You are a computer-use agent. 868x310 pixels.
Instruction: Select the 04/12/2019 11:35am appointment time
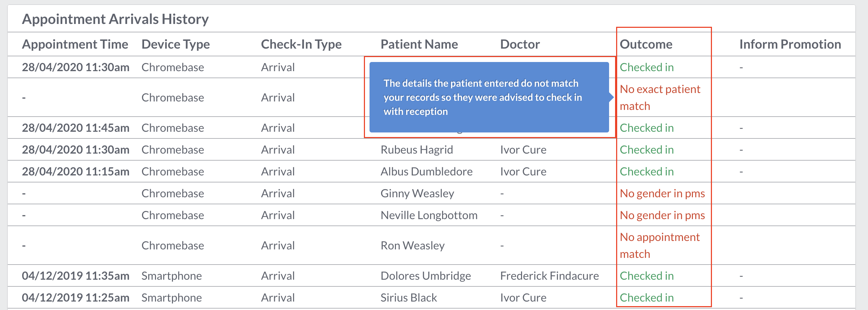[x=75, y=276]
